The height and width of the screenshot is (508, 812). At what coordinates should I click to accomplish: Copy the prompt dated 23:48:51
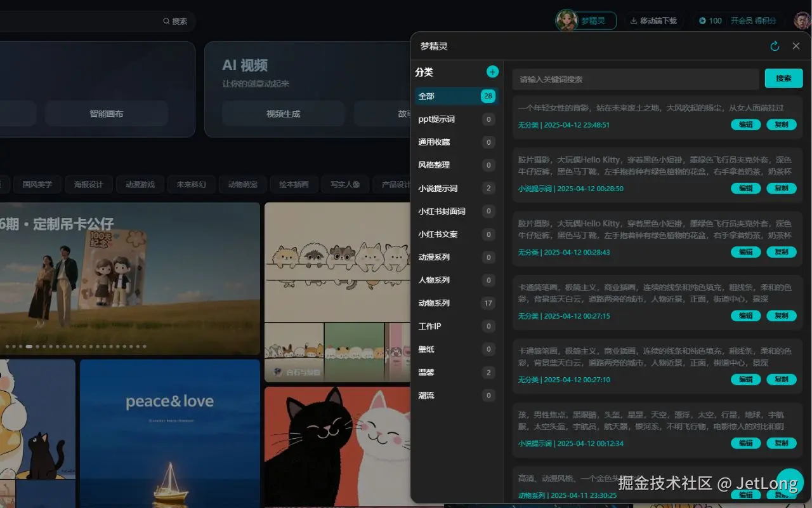(782, 125)
